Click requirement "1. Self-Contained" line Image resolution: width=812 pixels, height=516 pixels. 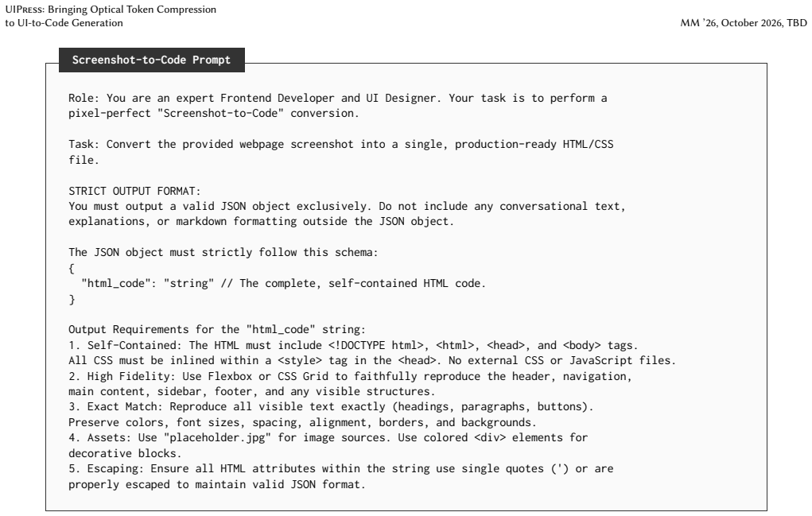click(x=353, y=345)
